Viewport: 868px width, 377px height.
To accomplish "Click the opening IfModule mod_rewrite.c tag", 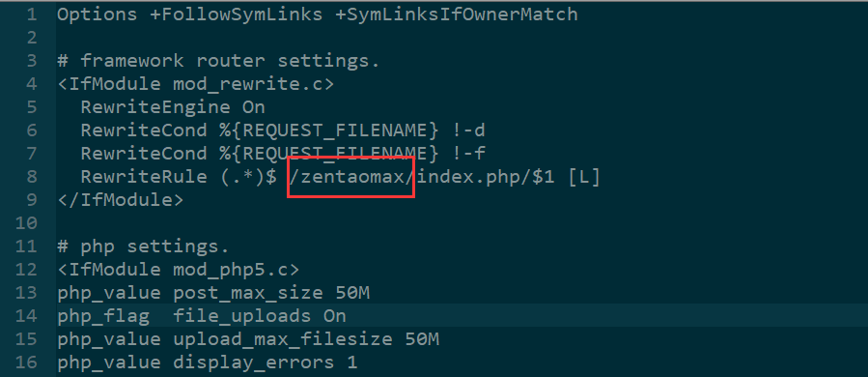I will [x=195, y=84].
